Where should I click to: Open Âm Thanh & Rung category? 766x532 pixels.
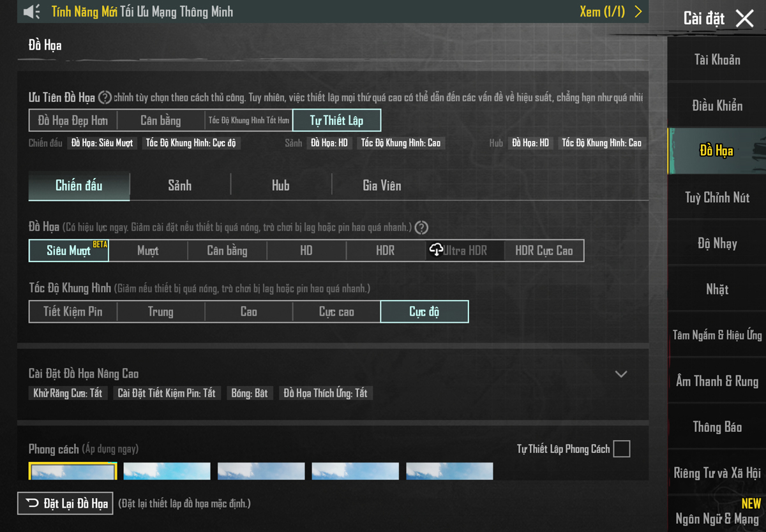pyautogui.click(x=717, y=381)
